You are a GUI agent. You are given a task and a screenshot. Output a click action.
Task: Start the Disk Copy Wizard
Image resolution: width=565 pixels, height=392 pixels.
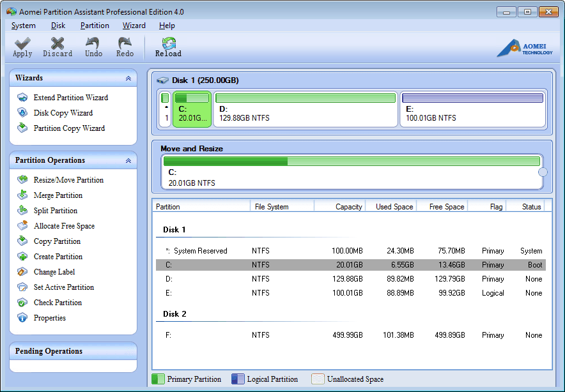tap(63, 113)
